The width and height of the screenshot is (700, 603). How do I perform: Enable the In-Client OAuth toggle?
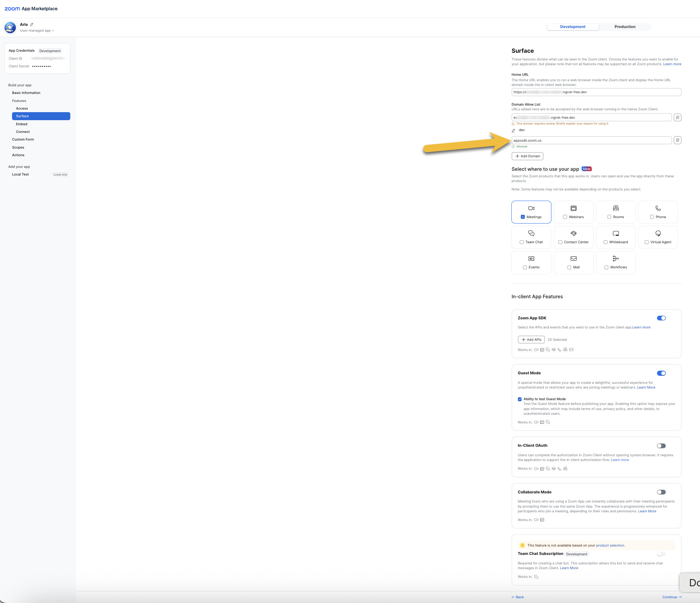pyautogui.click(x=661, y=446)
